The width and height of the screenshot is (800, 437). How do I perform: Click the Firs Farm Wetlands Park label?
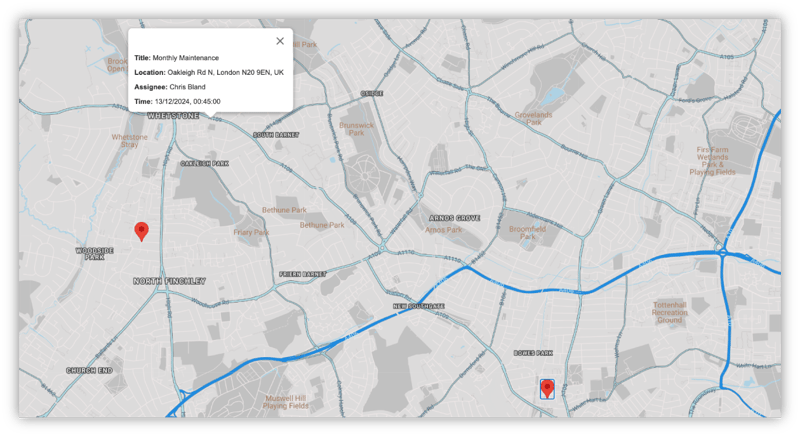(x=712, y=161)
